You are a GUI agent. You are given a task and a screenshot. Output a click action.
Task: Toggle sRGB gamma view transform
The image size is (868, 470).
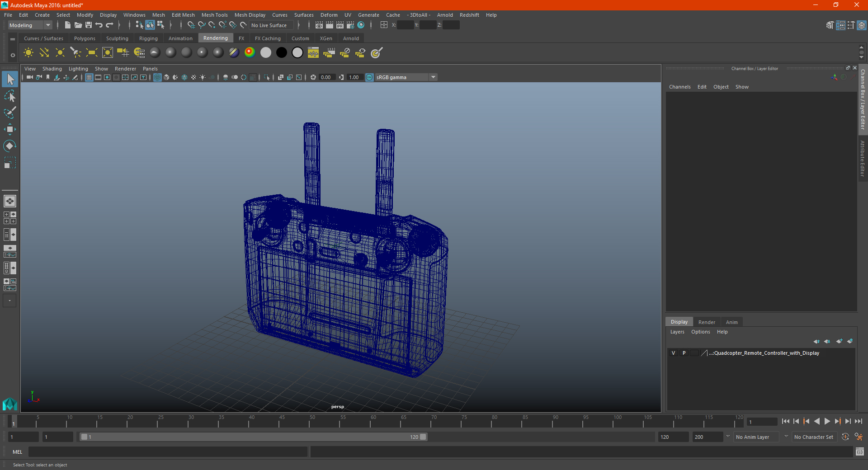369,77
